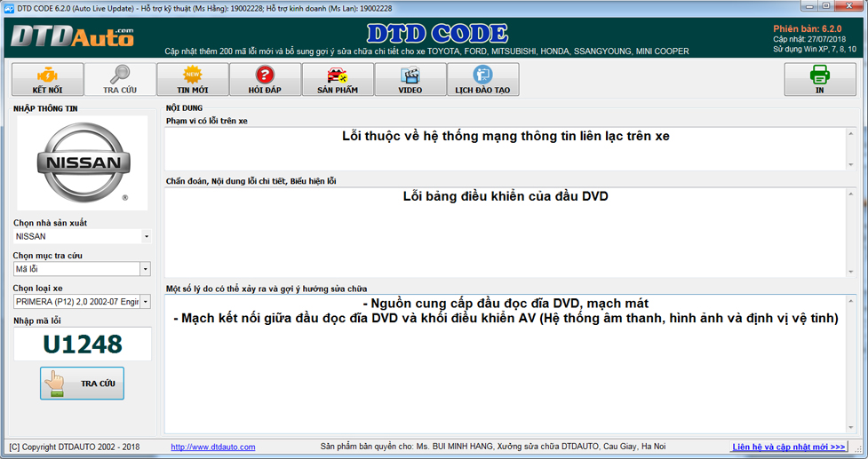Screen dimensions: 868x459
Task: Click the IN print button
Action: [x=820, y=80]
